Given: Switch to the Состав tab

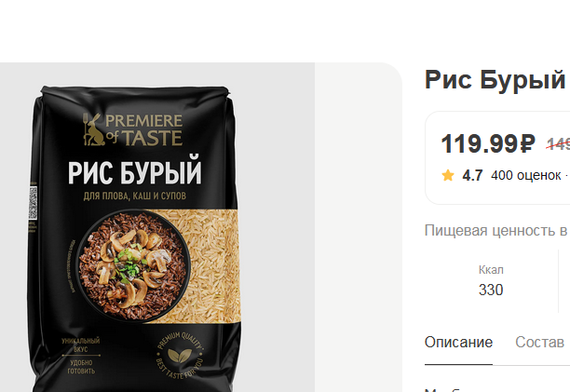Looking at the screenshot, I should pyautogui.click(x=539, y=343).
